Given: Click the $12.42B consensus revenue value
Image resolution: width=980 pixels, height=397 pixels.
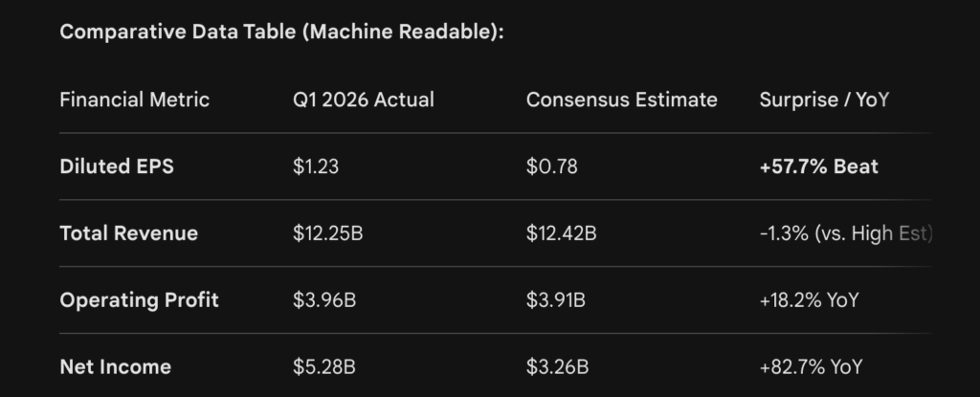Looking at the screenshot, I should (x=562, y=233).
